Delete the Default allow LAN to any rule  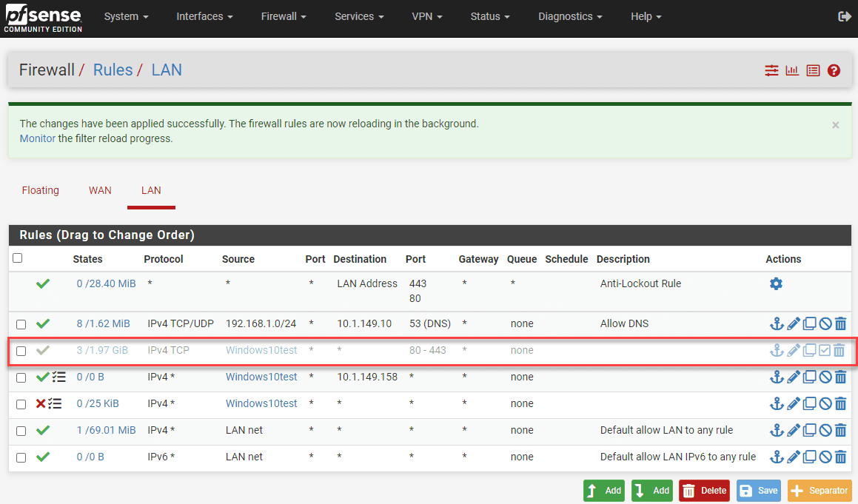tap(840, 430)
